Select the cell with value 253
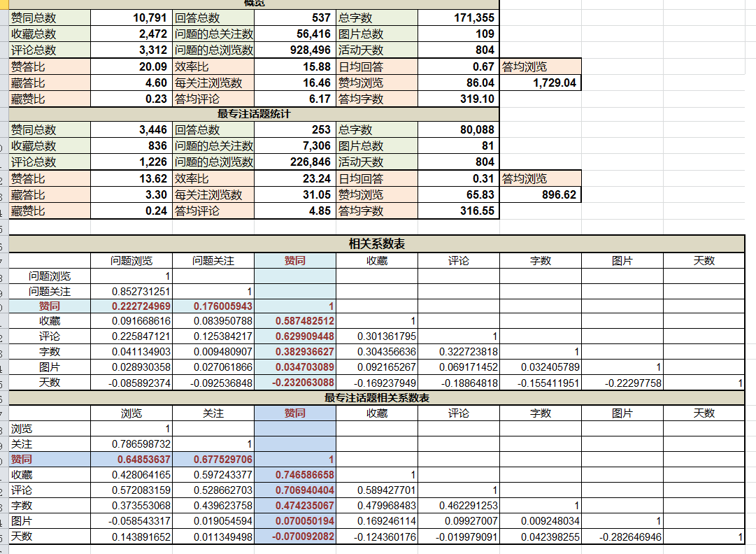 point(294,129)
